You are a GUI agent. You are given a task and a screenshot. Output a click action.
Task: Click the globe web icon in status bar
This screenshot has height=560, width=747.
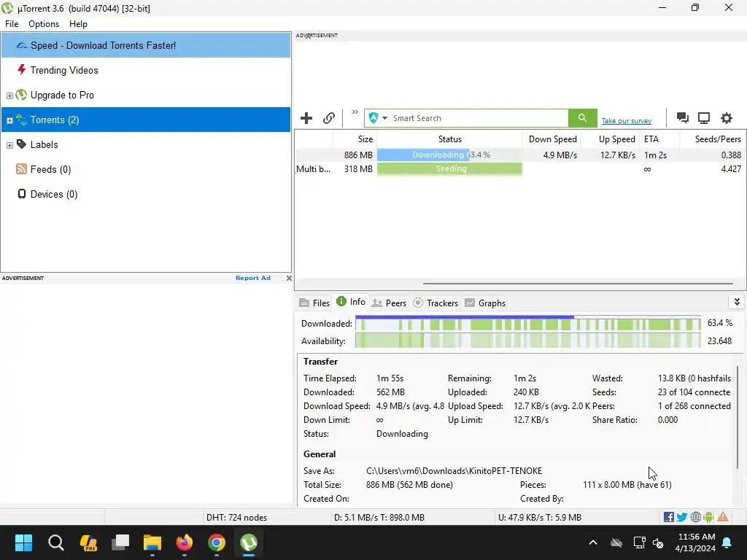pyautogui.click(x=695, y=517)
